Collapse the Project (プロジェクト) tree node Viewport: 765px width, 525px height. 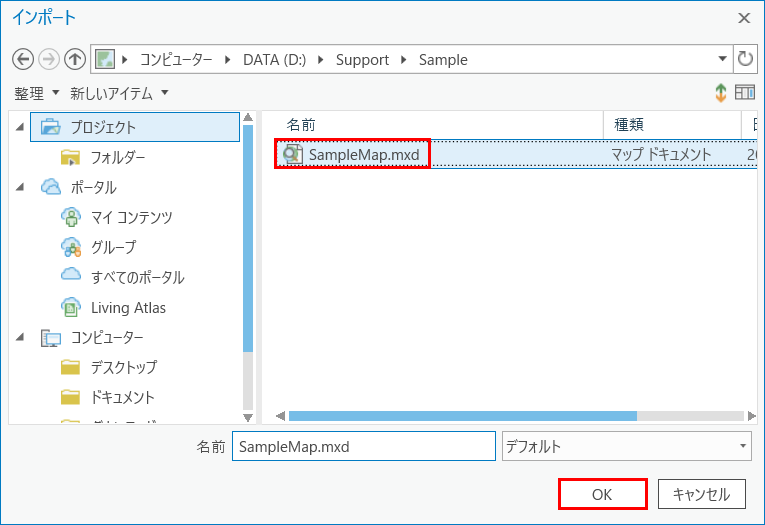pos(22,128)
